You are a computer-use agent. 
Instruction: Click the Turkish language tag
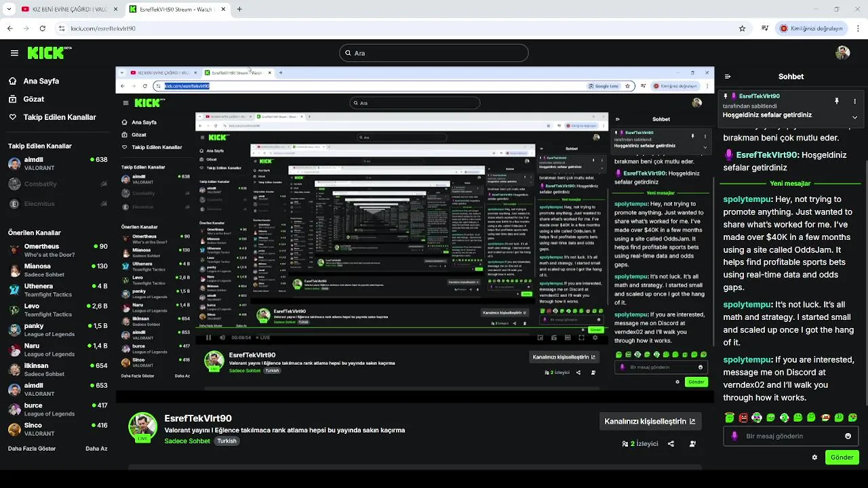[226, 441]
